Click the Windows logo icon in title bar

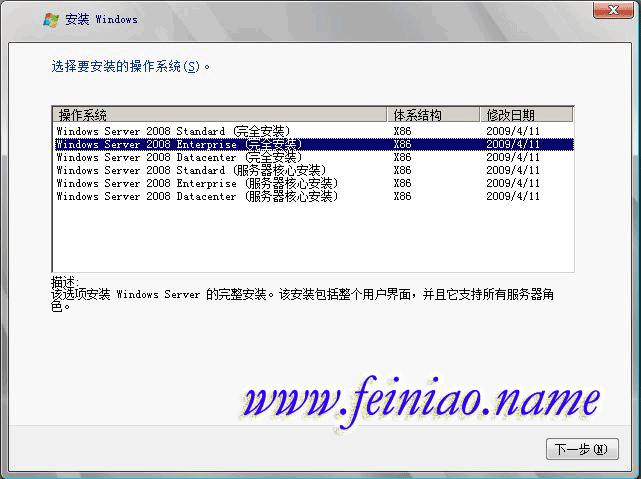(x=51, y=20)
